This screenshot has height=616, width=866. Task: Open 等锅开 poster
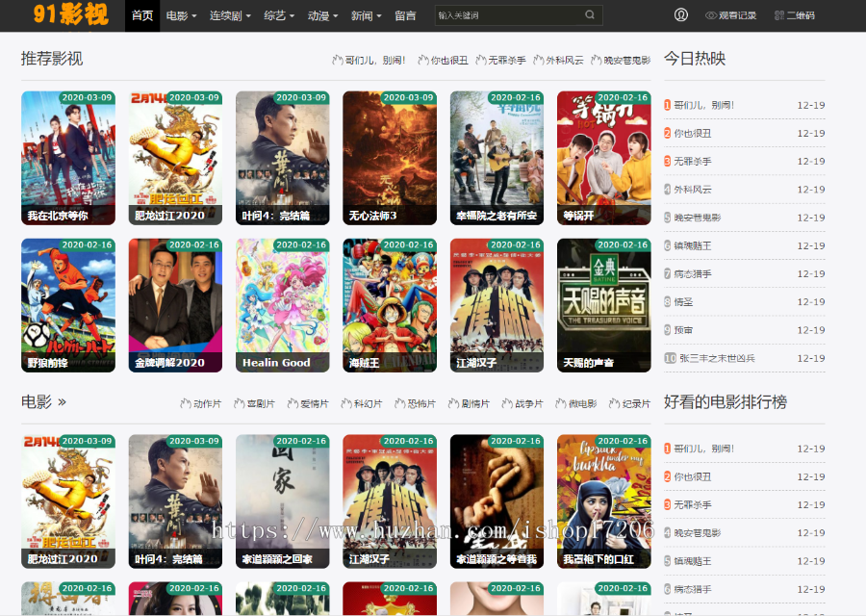[603, 158]
